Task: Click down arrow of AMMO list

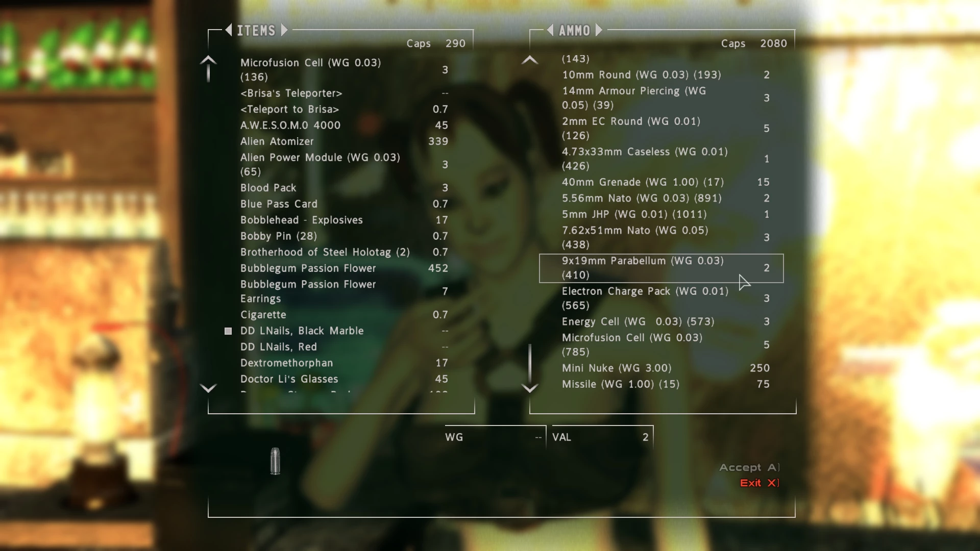Action: pos(530,388)
